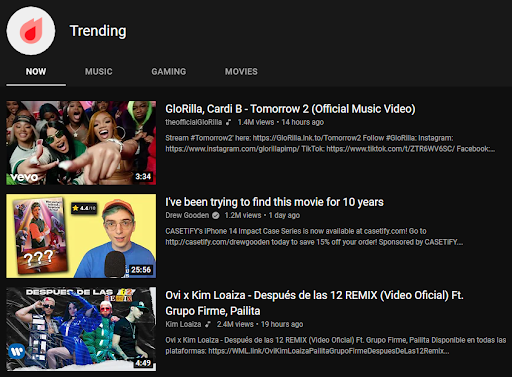The image size is (512, 377).
Task: Switch to the MUSIC tab
Action: (x=98, y=72)
